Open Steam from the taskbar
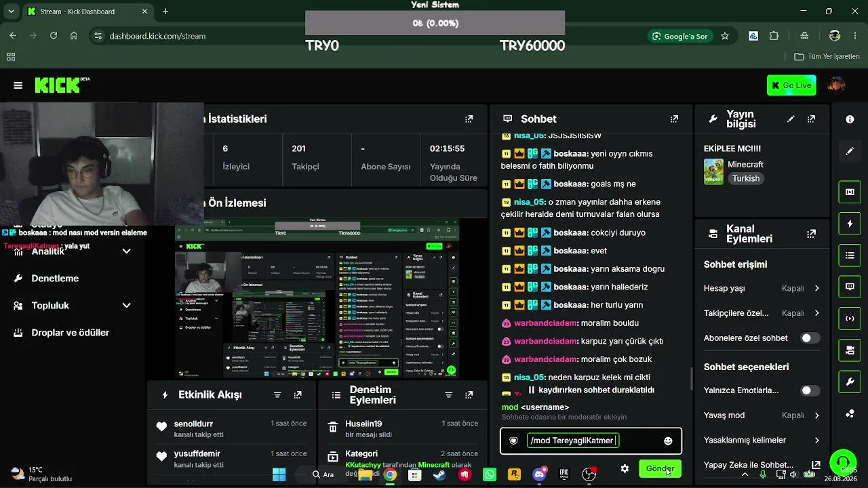868x488 pixels. pyautogui.click(x=439, y=474)
